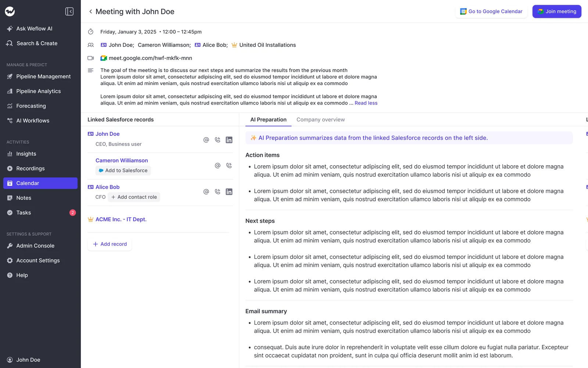The image size is (588, 368).
Task: Open Insights section
Action: [x=40, y=154]
